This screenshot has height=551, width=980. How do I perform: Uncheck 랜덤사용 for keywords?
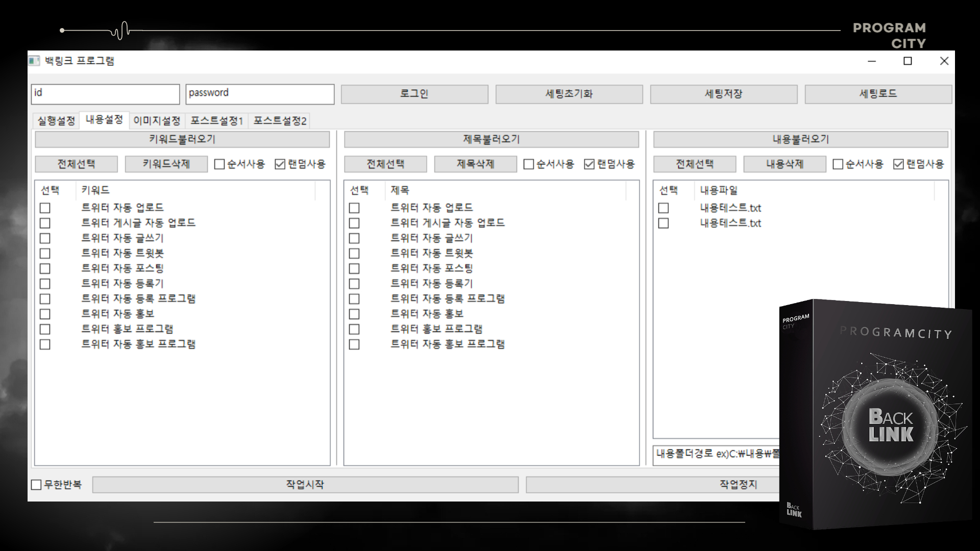pos(280,164)
